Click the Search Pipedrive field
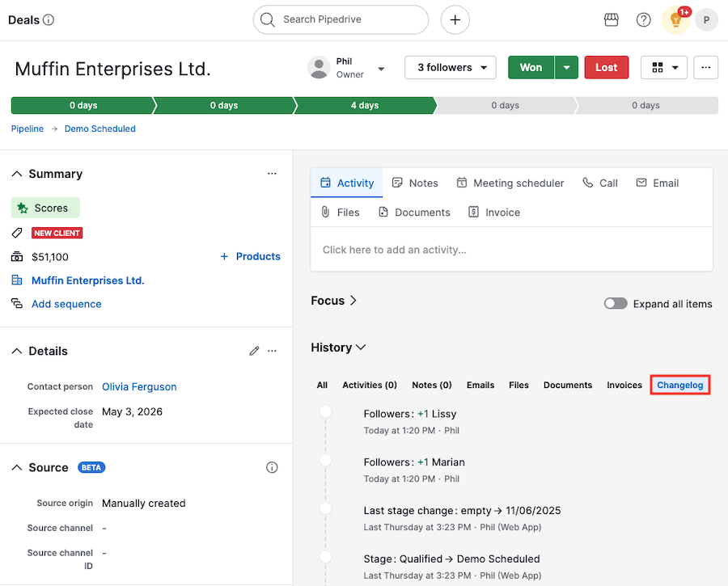The image size is (728, 586). 341,20
